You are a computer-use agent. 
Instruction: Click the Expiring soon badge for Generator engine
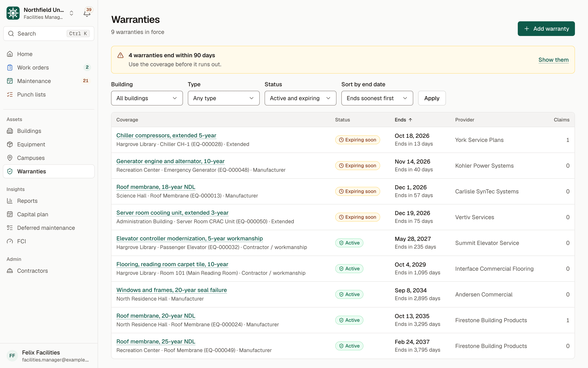(x=357, y=166)
